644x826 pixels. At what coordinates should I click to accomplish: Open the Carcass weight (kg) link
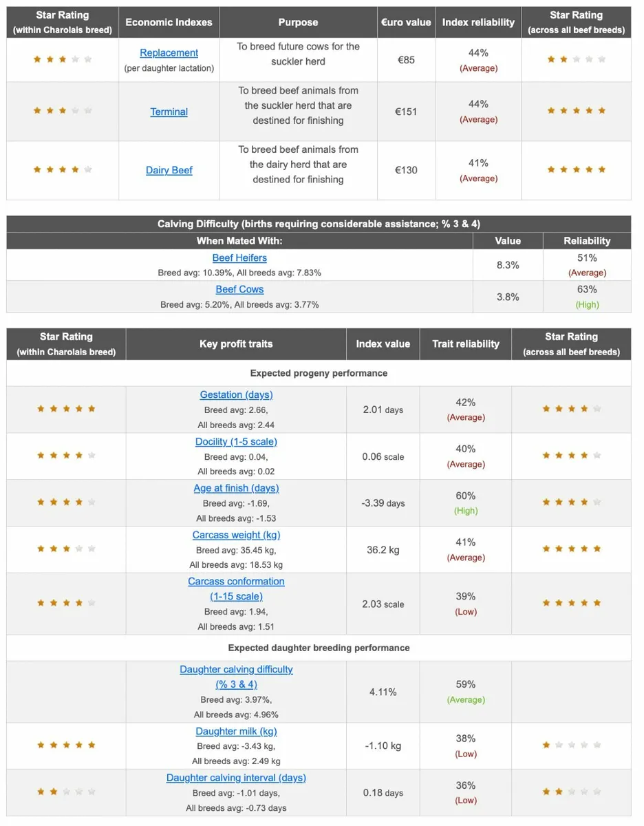coord(236,535)
